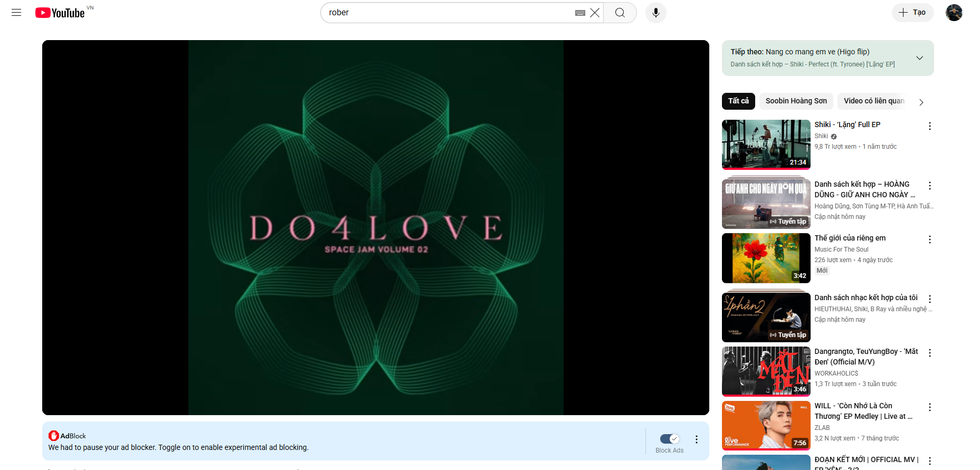Visit the WORKAHOLIC$ channel

pyautogui.click(x=836, y=373)
